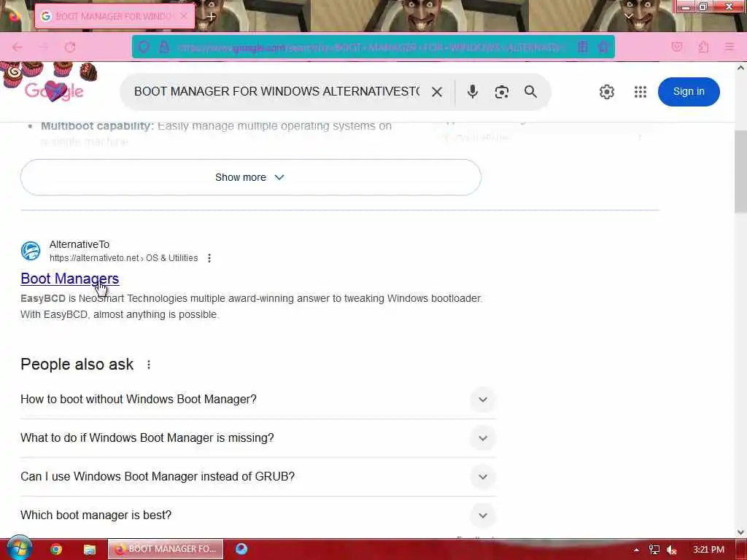
Task: Reload the current page
Action: click(x=70, y=47)
